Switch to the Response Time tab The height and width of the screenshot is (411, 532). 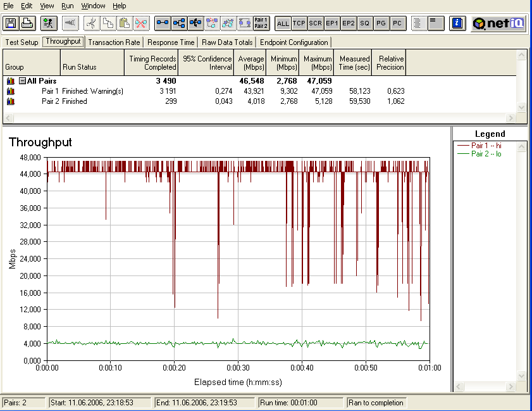(x=171, y=42)
